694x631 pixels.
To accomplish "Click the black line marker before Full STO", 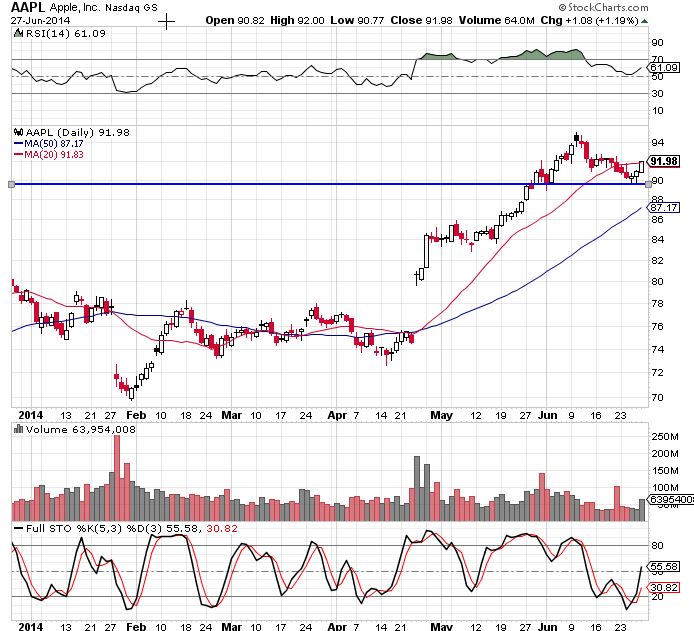I will (x=19, y=528).
